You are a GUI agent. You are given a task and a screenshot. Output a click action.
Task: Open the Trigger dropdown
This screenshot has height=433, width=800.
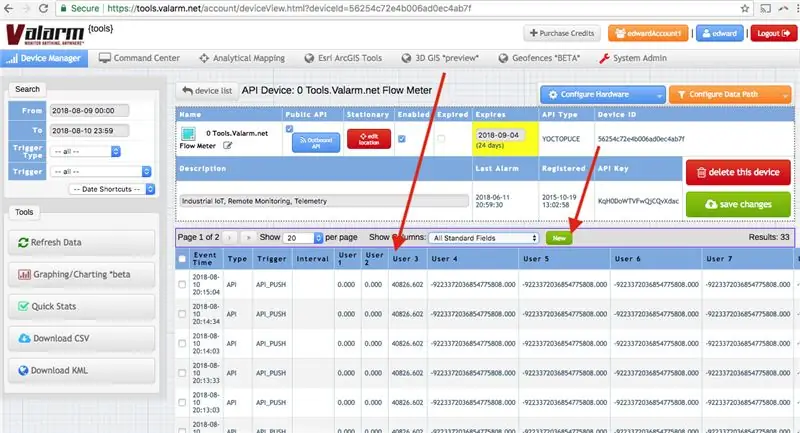pos(101,172)
